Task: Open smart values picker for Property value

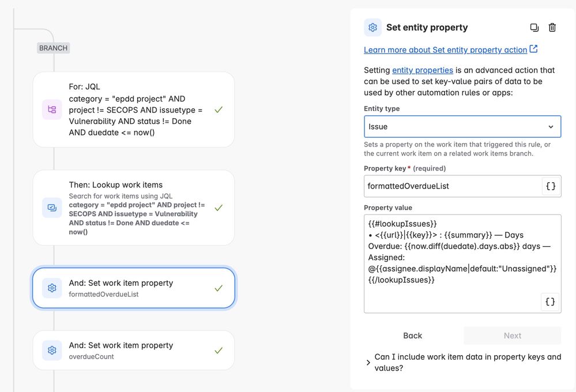Action: 550,301
